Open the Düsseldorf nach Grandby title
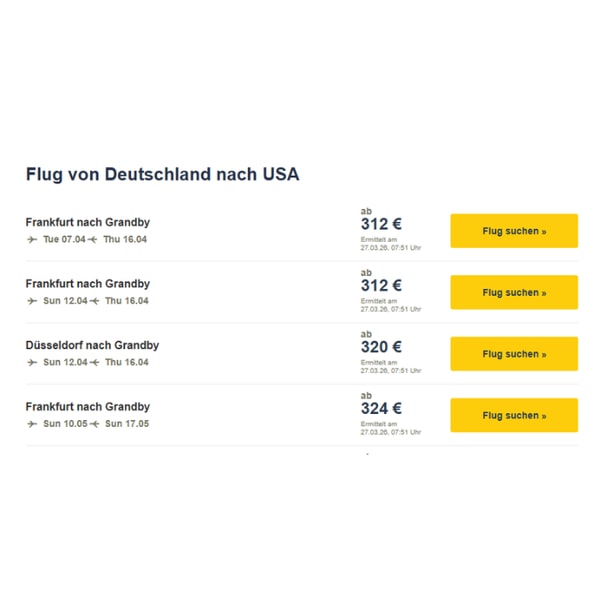 tap(92, 345)
